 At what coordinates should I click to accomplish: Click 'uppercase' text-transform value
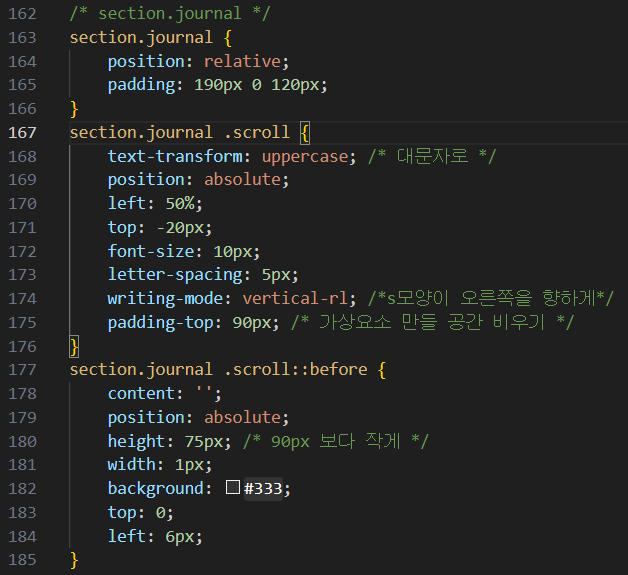pyautogui.click(x=305, y=156)
